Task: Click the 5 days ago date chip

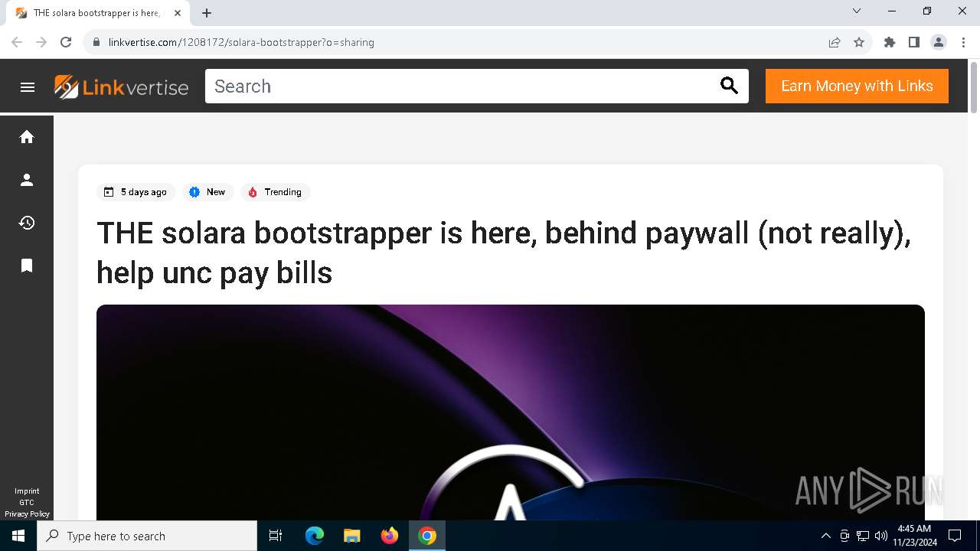Action: tap(136, 192)
